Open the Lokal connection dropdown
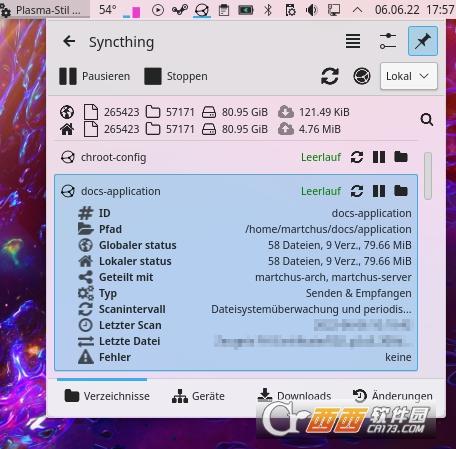456x449 pixels. click(409, 76)
